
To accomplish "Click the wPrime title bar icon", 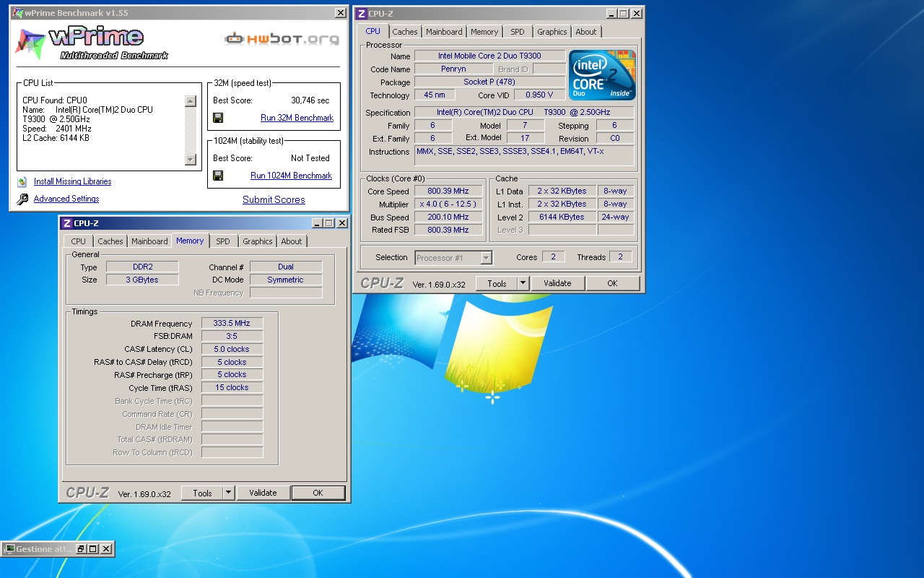I will click(x=17, y=13).
